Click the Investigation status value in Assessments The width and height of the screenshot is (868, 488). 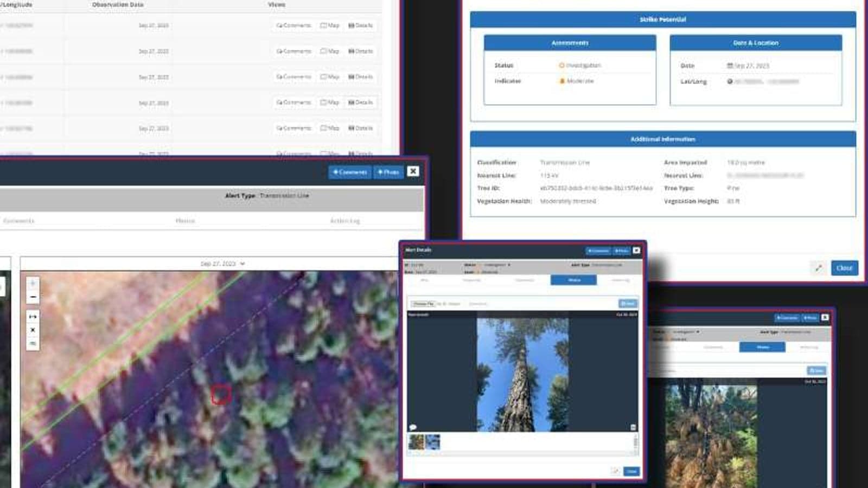580,65
